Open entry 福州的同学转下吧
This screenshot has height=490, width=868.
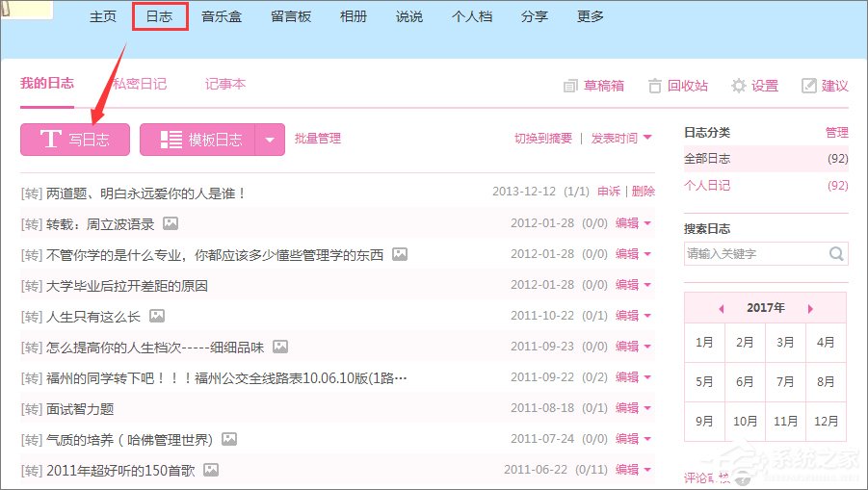coord(226,378)
